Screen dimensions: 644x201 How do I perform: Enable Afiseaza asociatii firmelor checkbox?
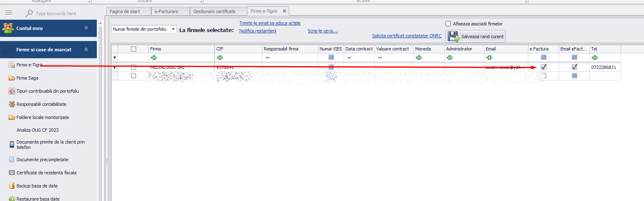pos(448,24)
